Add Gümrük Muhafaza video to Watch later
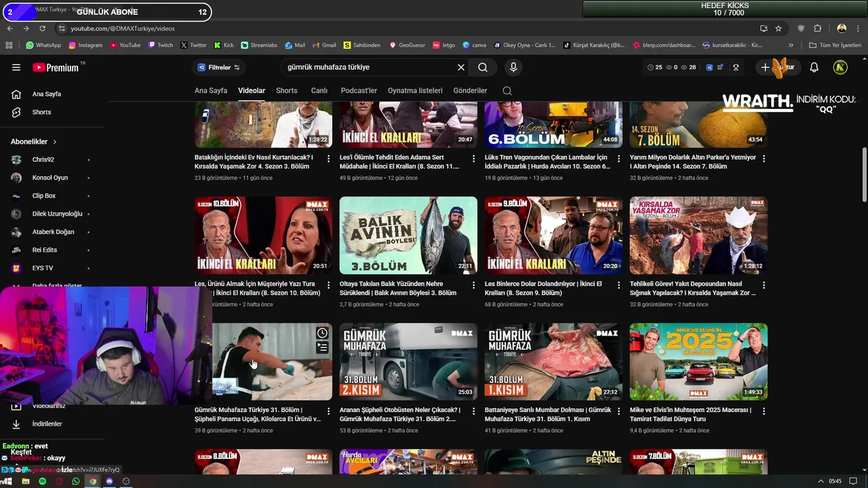The image size is (868, 488). (x=322, y=333)
